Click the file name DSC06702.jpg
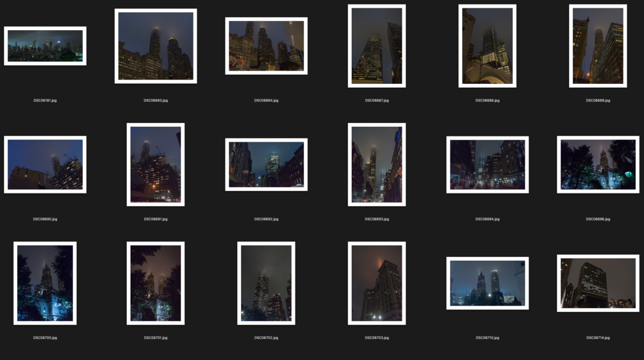This screenshot has width=644, height=360. coord(266,338)
